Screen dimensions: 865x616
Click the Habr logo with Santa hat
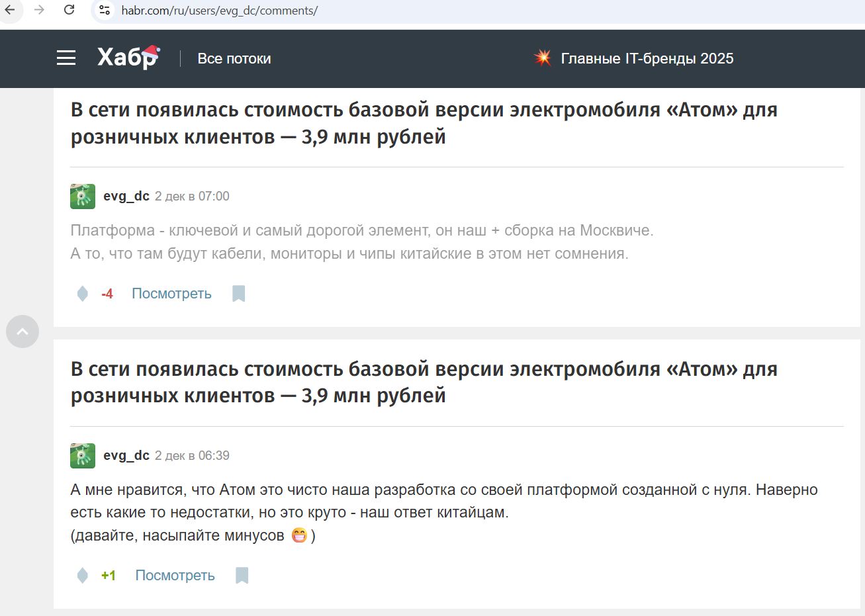tap(128, 58)
